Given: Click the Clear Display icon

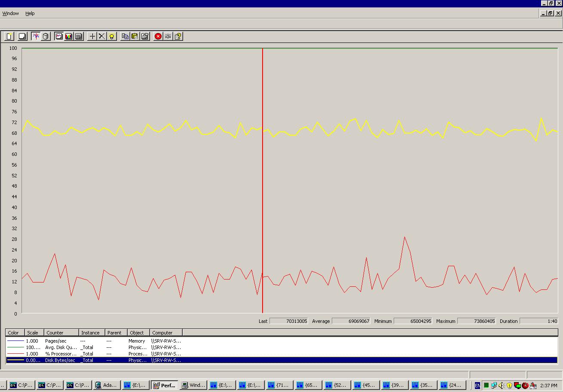Looking at the screenshot, I should point(22,36).
